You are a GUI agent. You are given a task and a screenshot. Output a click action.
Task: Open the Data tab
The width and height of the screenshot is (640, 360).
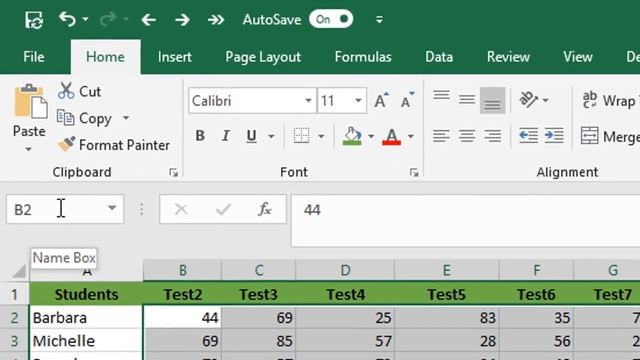[x=439, y=57]
